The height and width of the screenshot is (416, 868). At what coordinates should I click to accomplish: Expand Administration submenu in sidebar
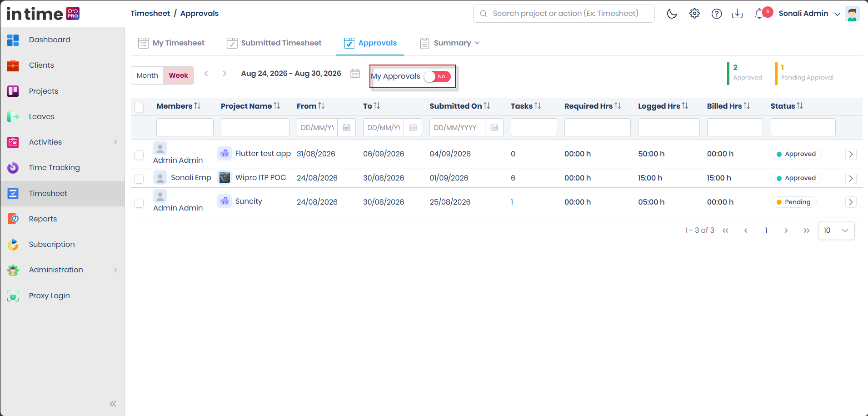[x=115, y=270]
